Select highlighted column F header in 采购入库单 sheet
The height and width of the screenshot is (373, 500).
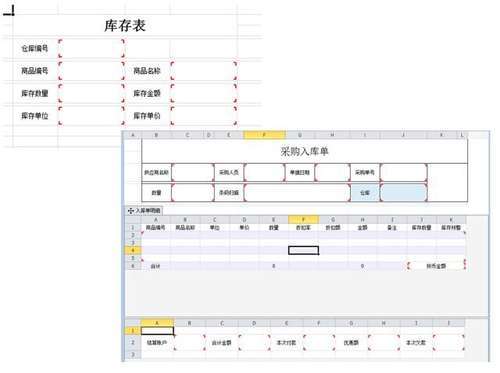pos(264,135)
